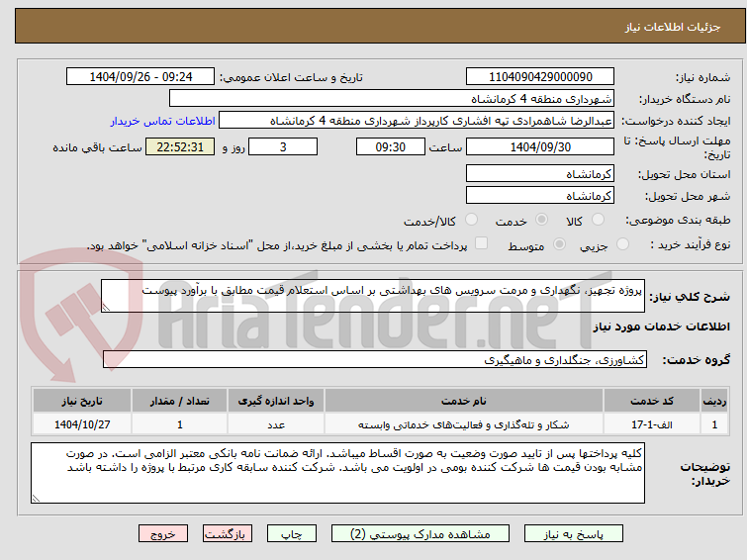Click the بازگشت back button
This screenshot has width=747, height=560.
[228, 534]
